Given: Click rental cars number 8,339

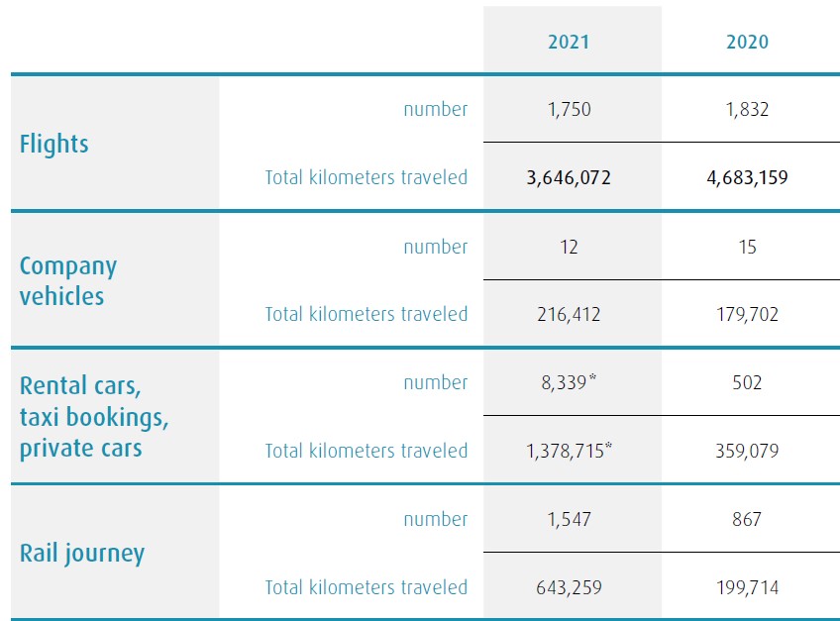Looking at the screenshot, I should click(x=566, y=383).
